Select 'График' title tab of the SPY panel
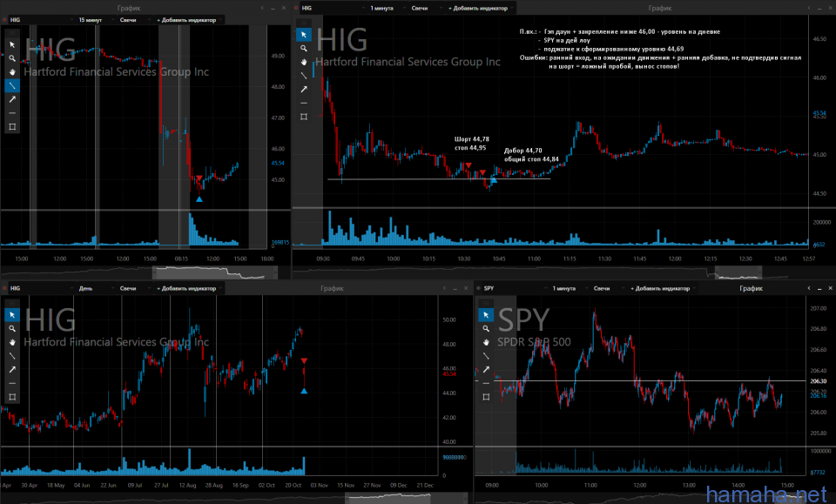The image size is (836, 504). (x=752, y=288)
